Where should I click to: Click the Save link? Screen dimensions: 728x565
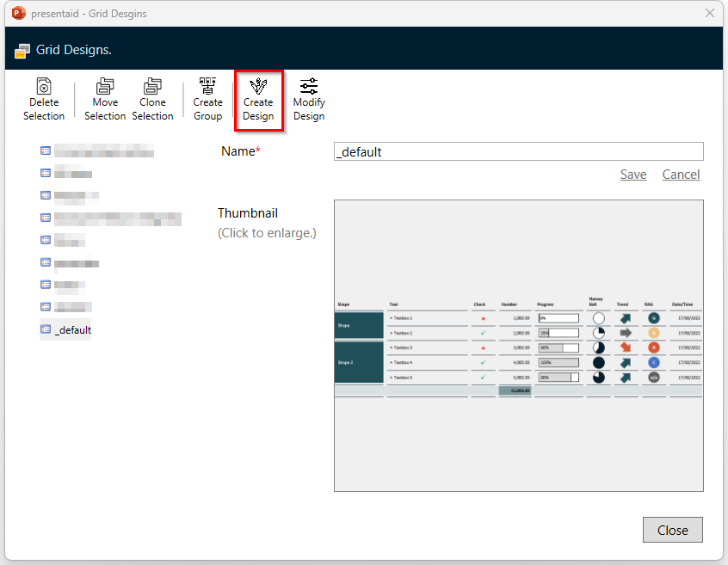[633, 175]
